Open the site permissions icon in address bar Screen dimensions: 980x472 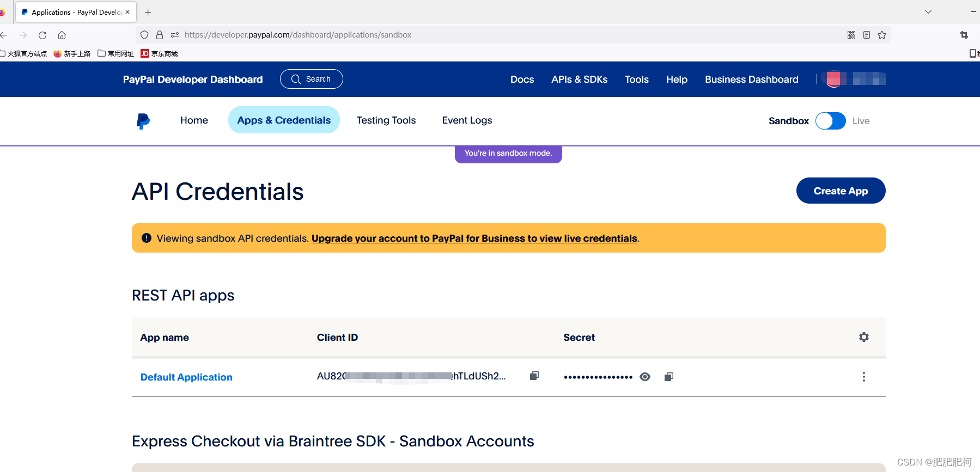[x=175, y=35]
